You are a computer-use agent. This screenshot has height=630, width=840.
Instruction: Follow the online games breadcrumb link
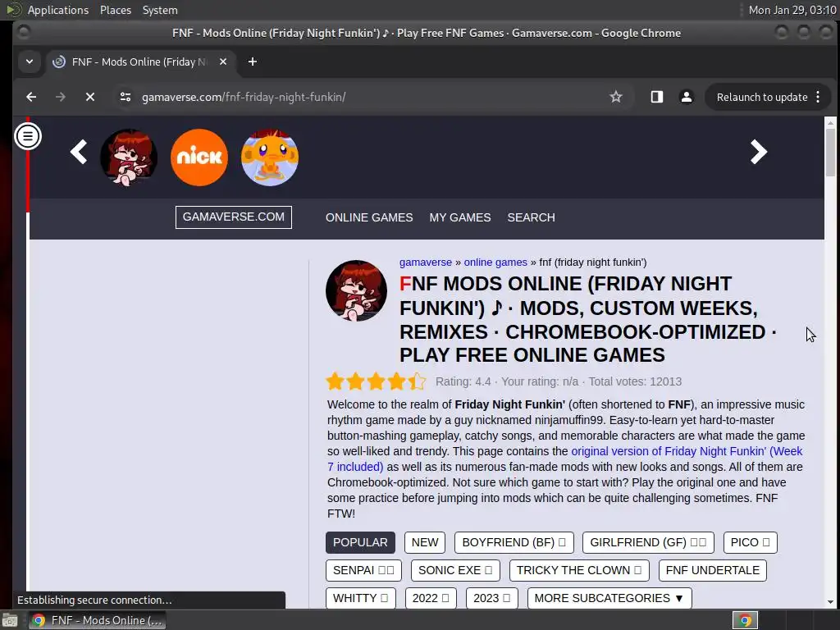[495, 262]
